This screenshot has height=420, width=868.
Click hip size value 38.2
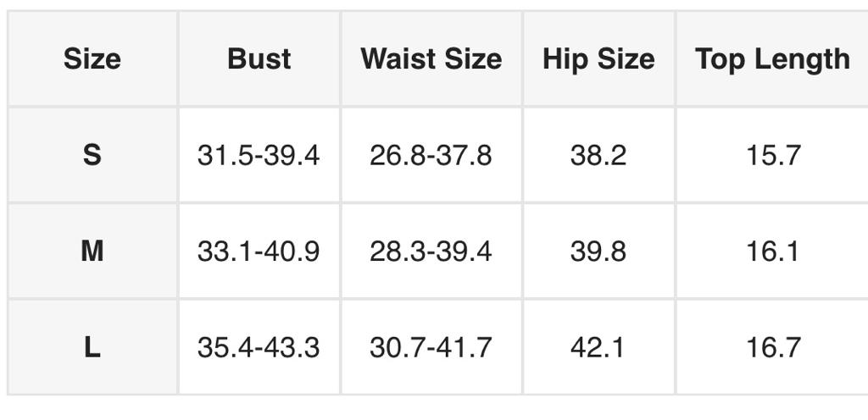tap(598, 156)
